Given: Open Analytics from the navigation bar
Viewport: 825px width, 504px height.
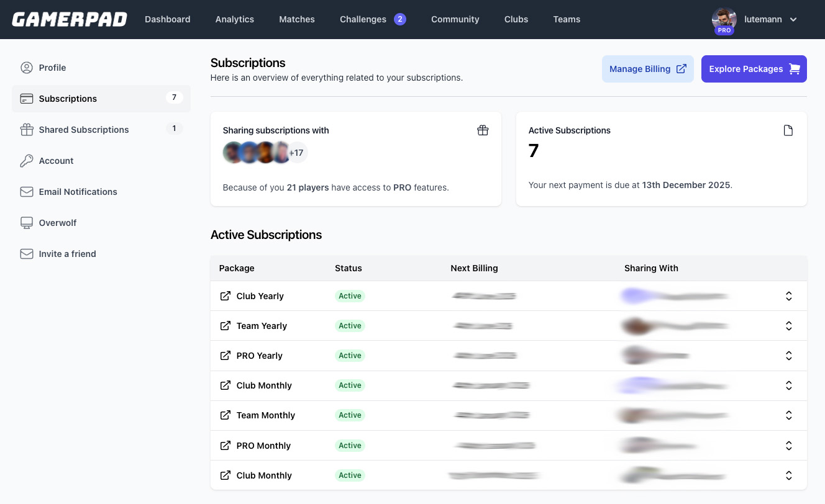Looking at the screenshot, I should point(234,19).
